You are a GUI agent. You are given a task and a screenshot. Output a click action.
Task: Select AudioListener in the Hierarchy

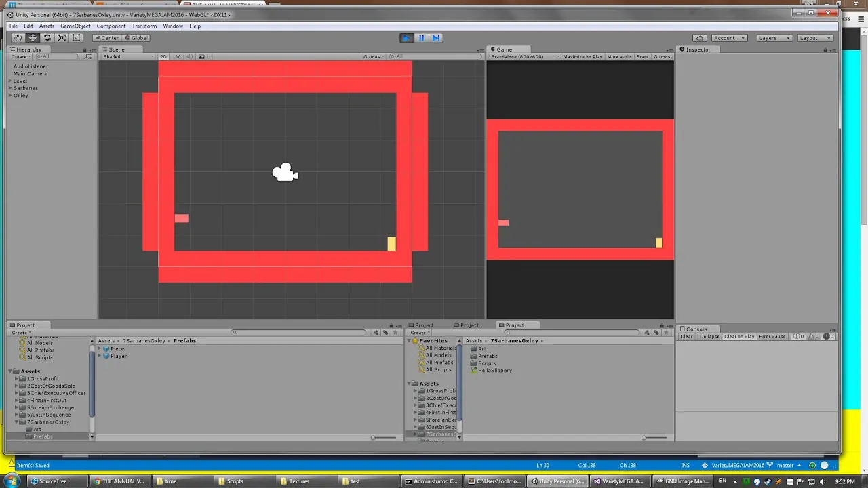coord(31,66)
